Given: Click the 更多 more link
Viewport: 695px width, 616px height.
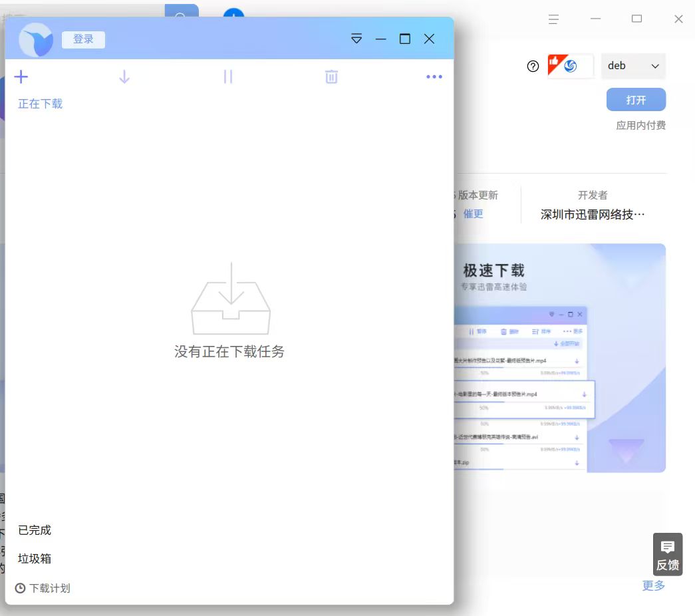Looking at the screenshot, I should 654,585.
